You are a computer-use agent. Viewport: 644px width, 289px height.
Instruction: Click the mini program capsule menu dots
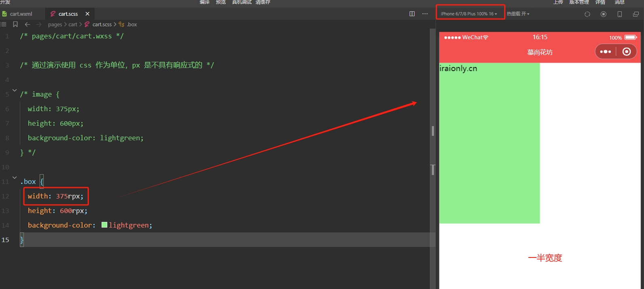606,52
